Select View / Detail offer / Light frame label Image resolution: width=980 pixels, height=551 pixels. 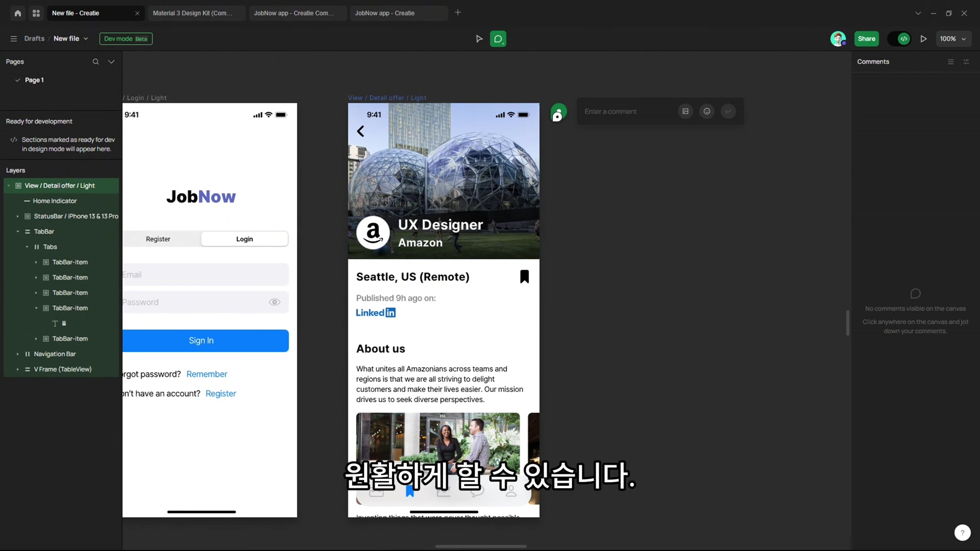coord(387,98)
